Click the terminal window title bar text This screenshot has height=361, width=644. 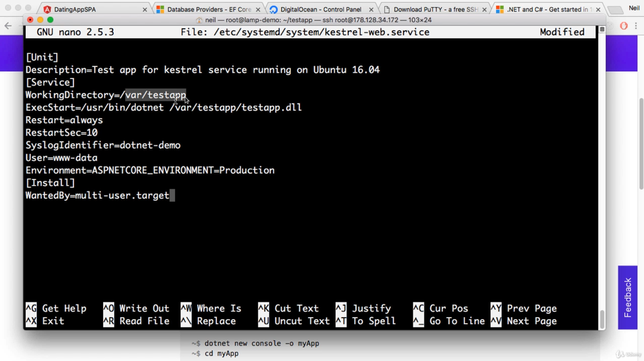pyautogui.click(x=318, y=20)
